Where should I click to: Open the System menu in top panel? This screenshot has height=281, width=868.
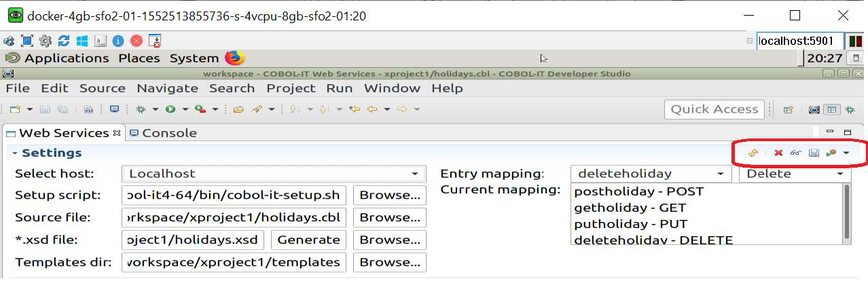click(194, 58)
